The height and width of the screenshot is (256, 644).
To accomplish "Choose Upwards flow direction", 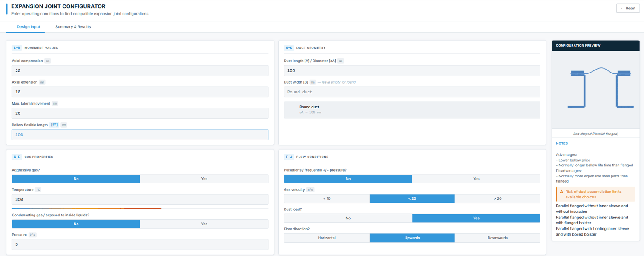I will point(412,238).
